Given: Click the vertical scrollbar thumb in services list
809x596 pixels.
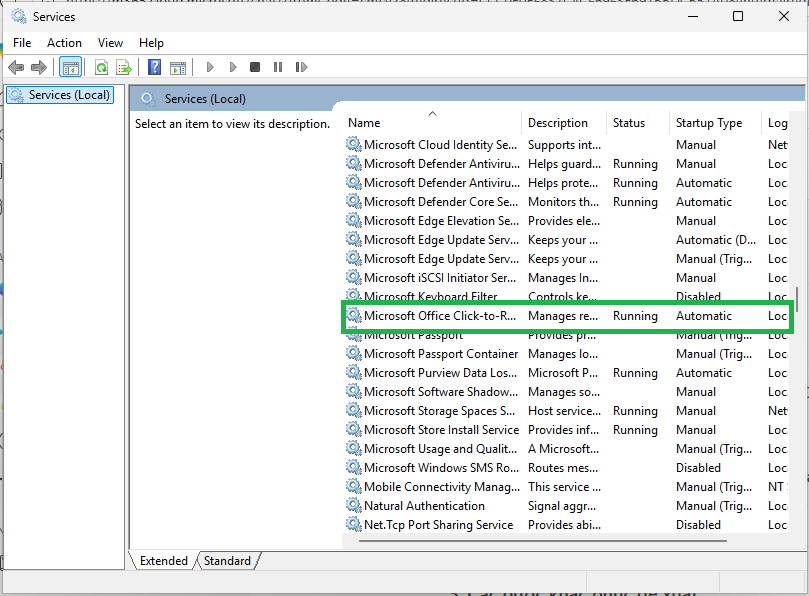Looking at the screenshot, I should 798,298.
